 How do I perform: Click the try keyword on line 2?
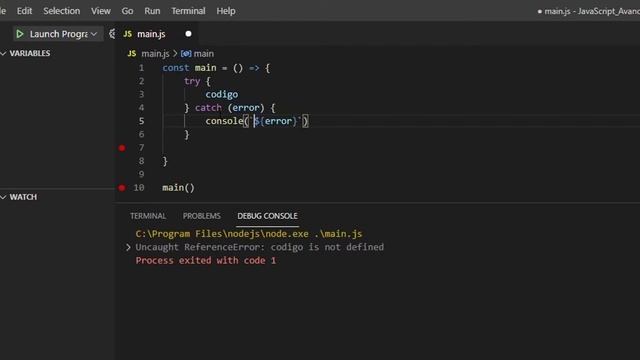[x=192, y=81]
